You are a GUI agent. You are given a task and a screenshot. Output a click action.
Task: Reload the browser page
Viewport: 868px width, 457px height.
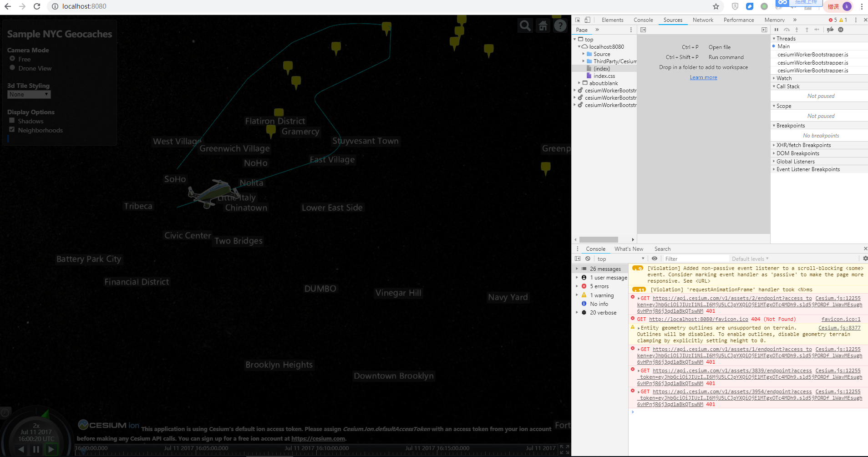click(x=37, y=6)
